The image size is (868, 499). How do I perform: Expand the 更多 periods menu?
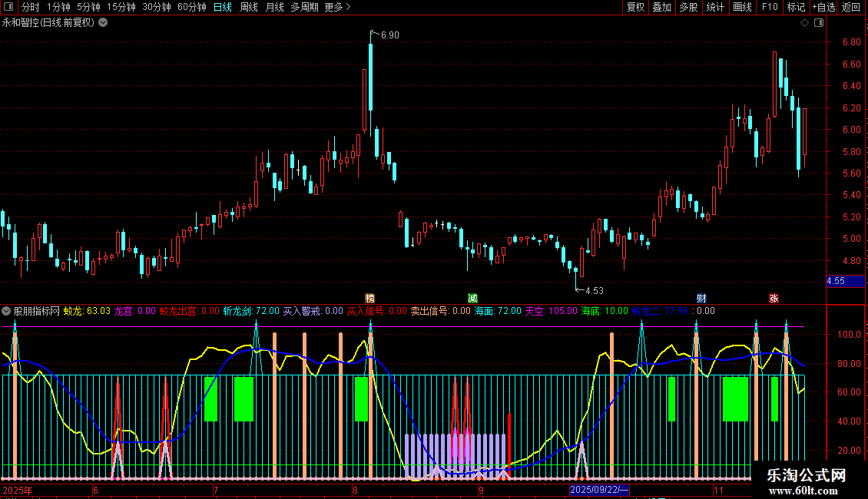[337, 7]
